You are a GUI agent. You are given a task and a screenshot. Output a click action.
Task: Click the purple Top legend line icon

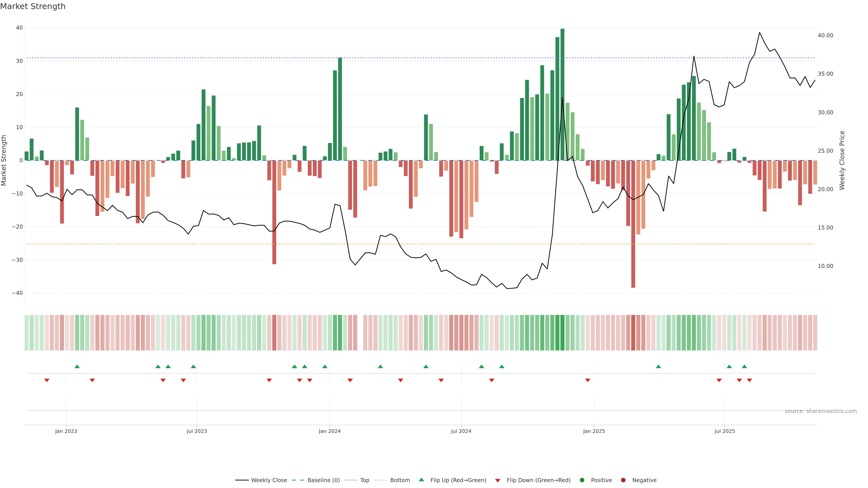(350, 480)
